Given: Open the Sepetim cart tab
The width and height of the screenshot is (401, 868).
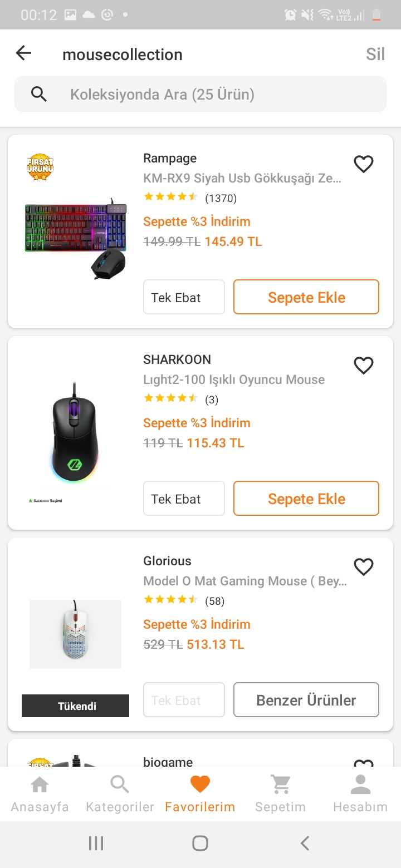Looking at the screenshot, I should tap(280, 795).
